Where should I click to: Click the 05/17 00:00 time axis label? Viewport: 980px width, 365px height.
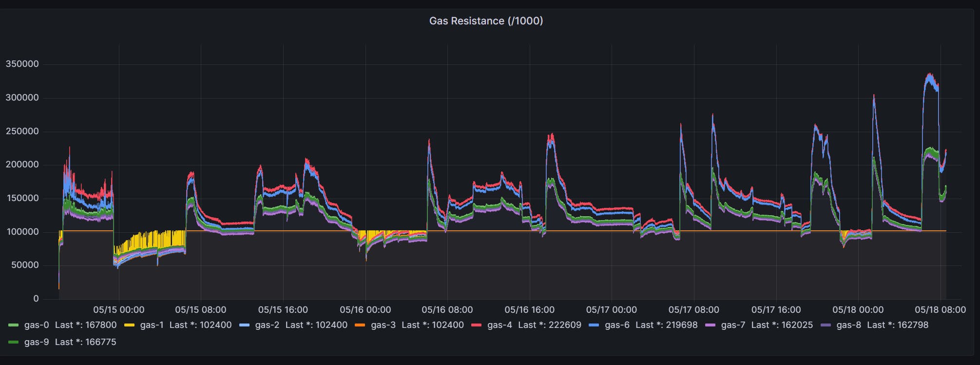point(612,310)
